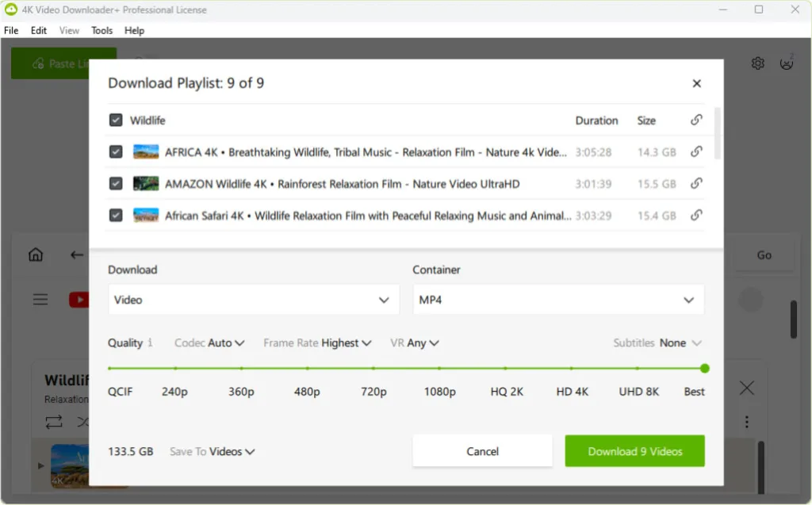Click the smiley account icon top right
The image size is (812, 505).
click(x=786, y=63)
